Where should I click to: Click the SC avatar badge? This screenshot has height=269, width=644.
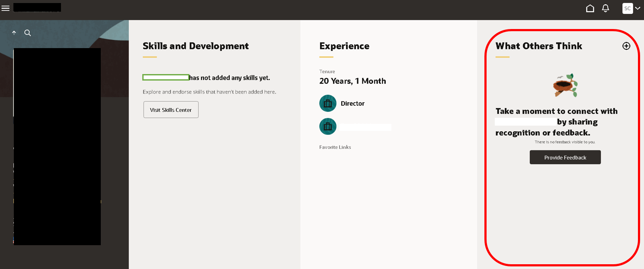point(627,8)
